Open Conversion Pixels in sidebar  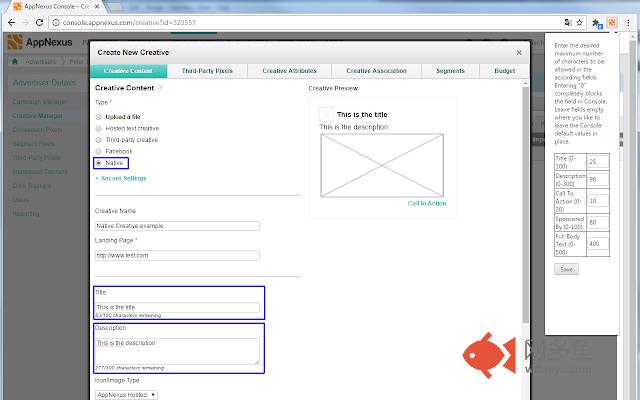(x=37, y=130)
